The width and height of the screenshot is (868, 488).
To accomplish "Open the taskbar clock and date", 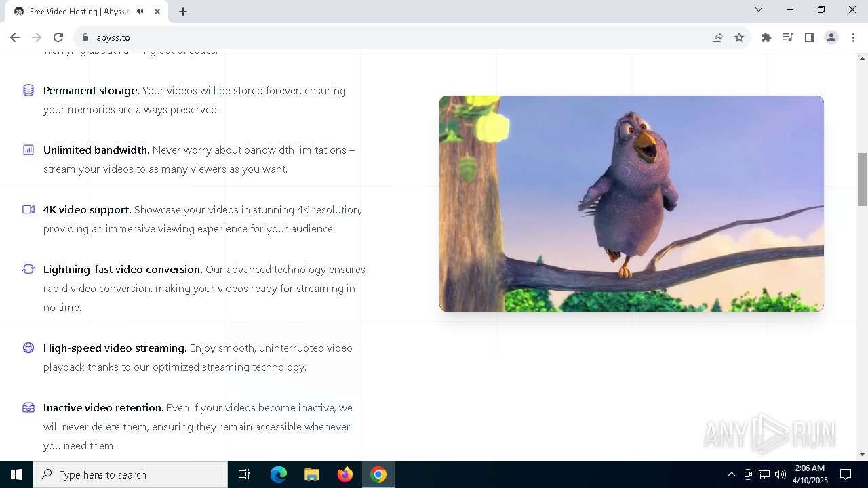I will coord(811,474).
